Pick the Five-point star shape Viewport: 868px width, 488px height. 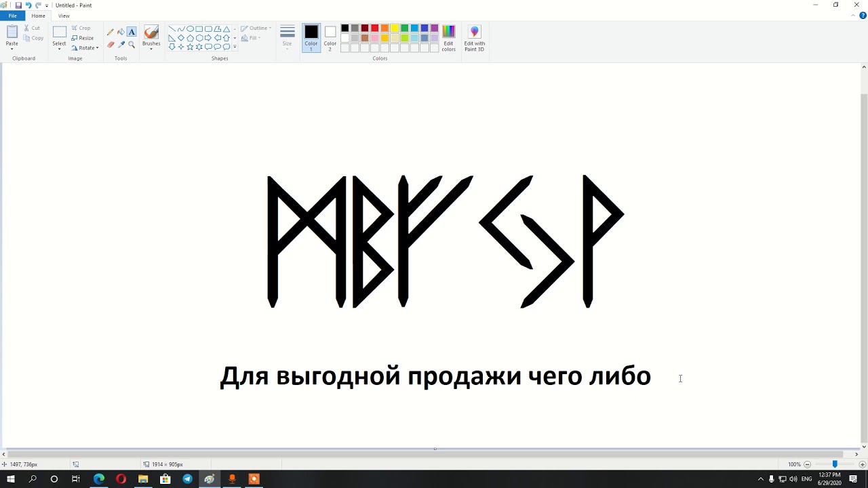point(190,47)
